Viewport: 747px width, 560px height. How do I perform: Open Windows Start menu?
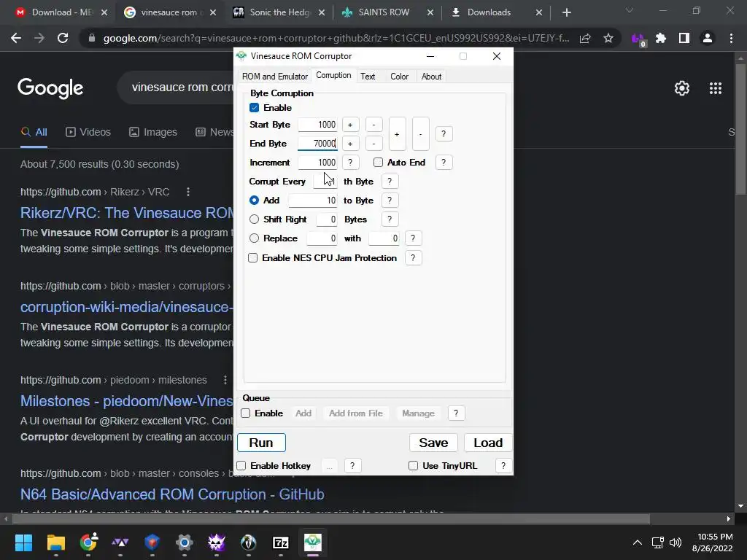click(x=23, y=542)
